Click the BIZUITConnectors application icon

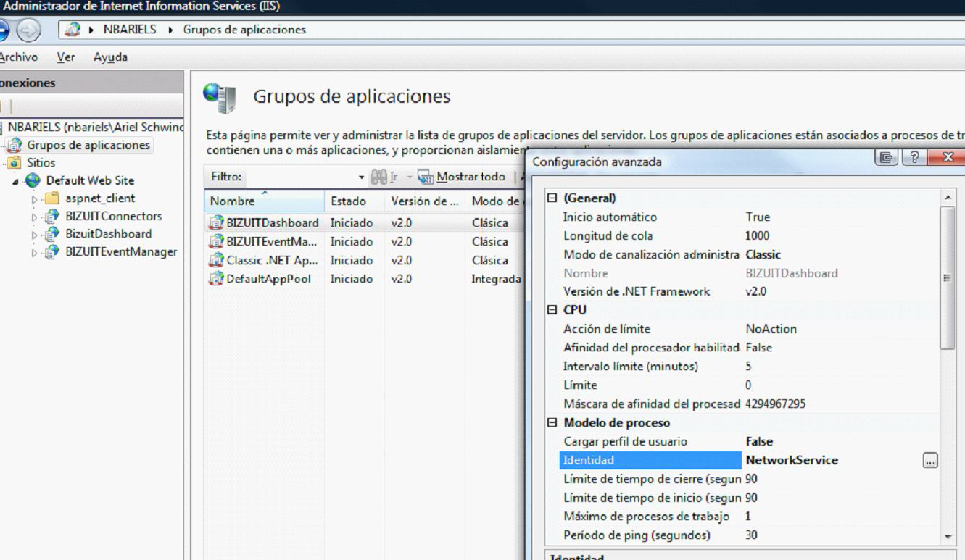tap(51, 216)
